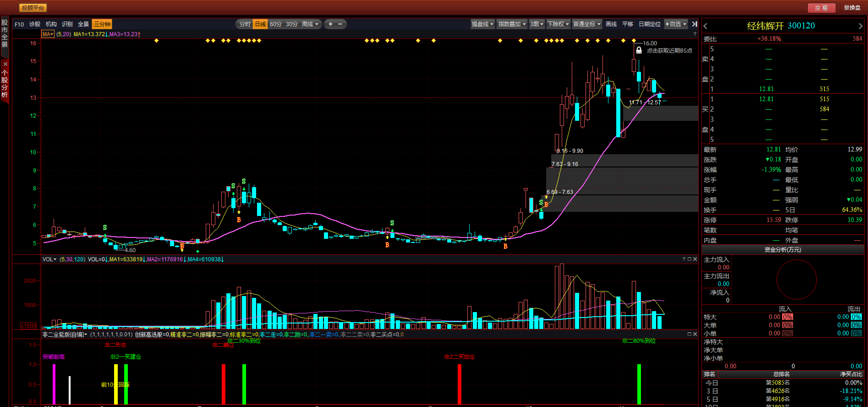Click the zoom in plus button
This screenshot has width=868, height=407.
[x=330, y=24]
